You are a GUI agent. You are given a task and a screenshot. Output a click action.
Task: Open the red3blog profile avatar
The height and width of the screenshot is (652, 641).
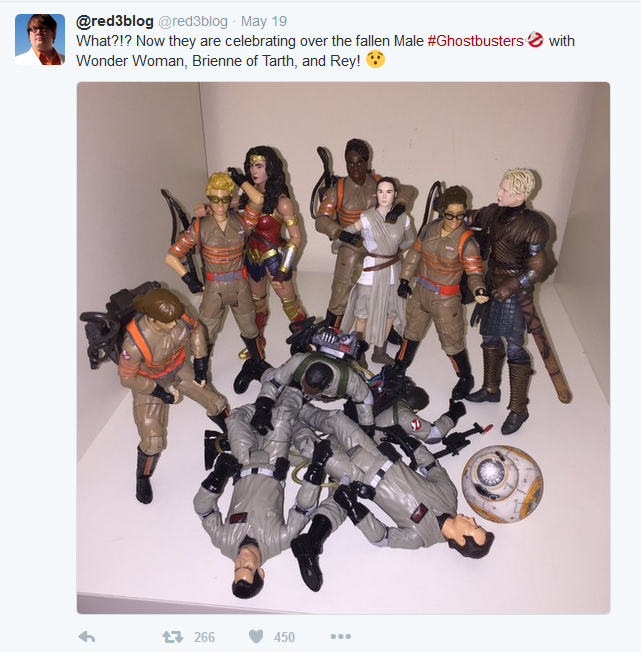[40, 40]
